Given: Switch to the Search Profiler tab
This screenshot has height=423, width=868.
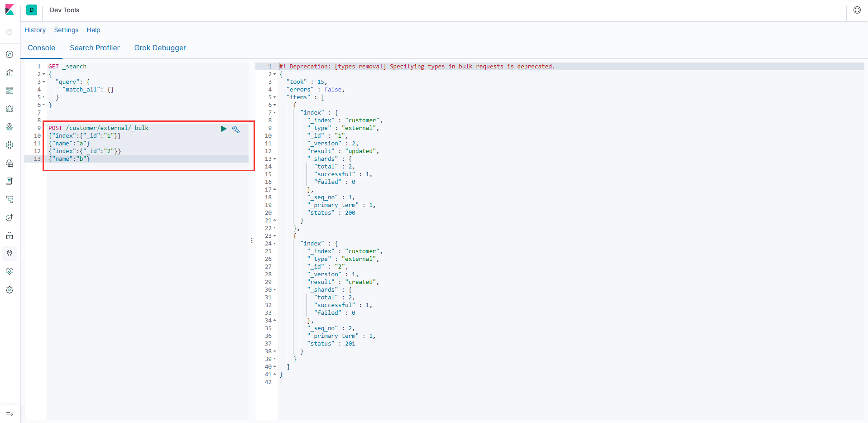Looking at the screenshot, I should 95,48.
